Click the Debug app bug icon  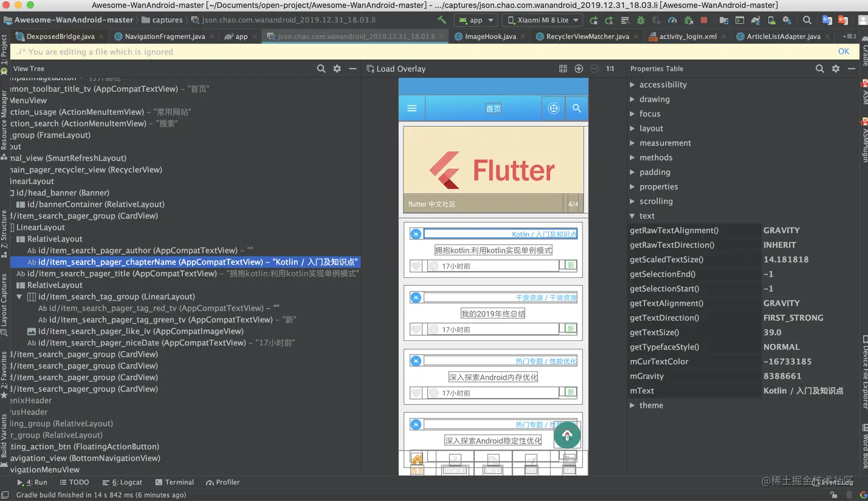[x=641, y=20]
